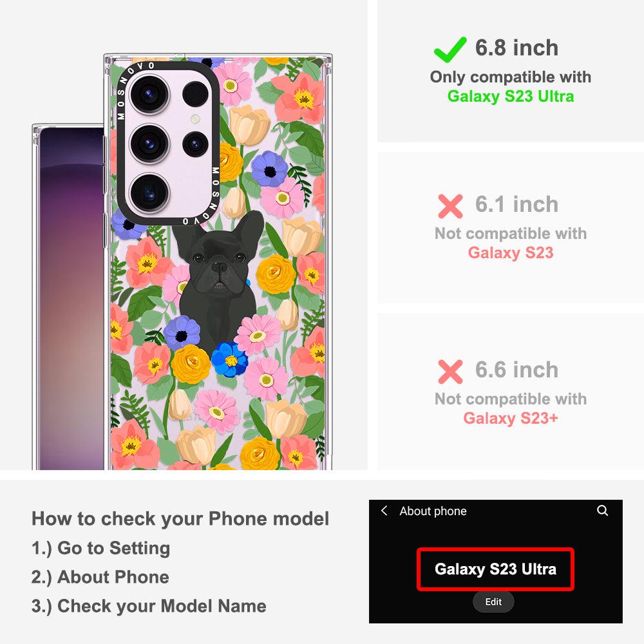Click the top-left camera lens
This screenshot has width=644, height=644.
[x=149, y=94]
